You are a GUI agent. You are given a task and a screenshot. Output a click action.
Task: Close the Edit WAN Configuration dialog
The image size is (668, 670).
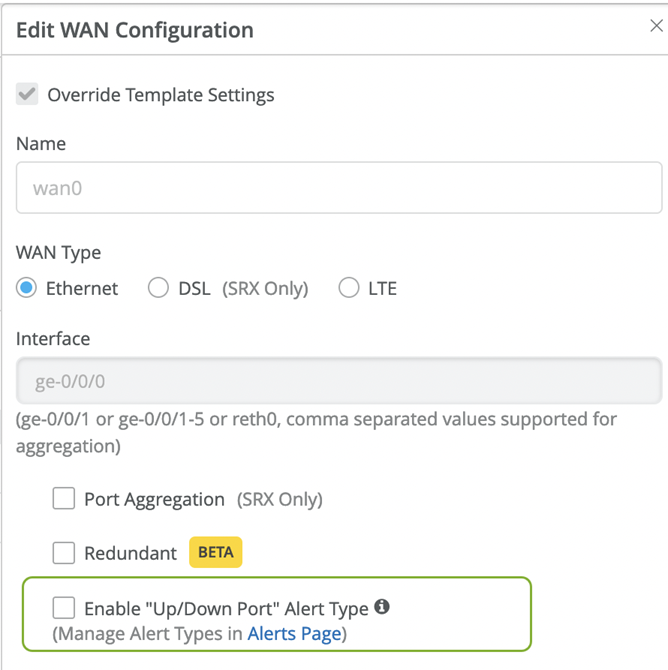pyautogui.click(x=656, y=27)
